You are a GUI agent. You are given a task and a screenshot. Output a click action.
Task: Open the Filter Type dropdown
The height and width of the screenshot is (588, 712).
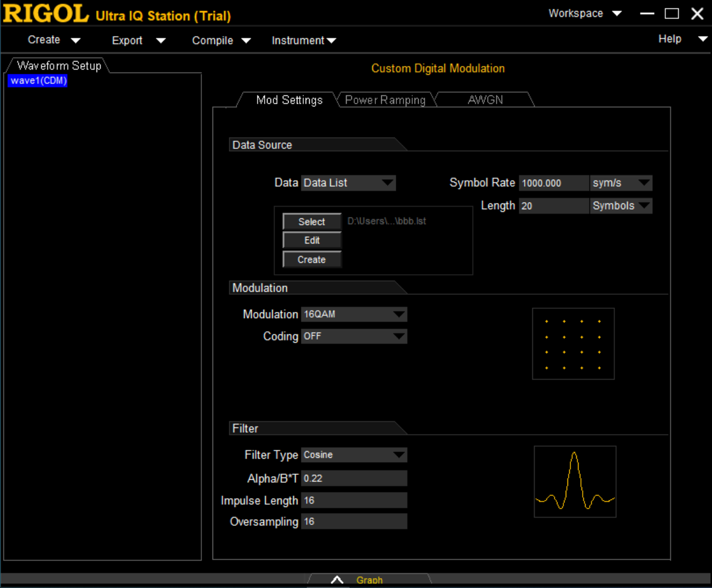click(x=354, y=455)
